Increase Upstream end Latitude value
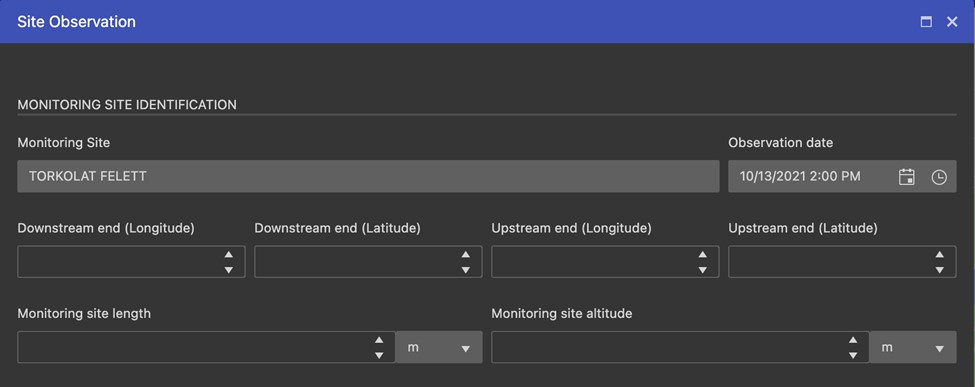This screenshot has height=387, width=975. (x=940, y=254)
